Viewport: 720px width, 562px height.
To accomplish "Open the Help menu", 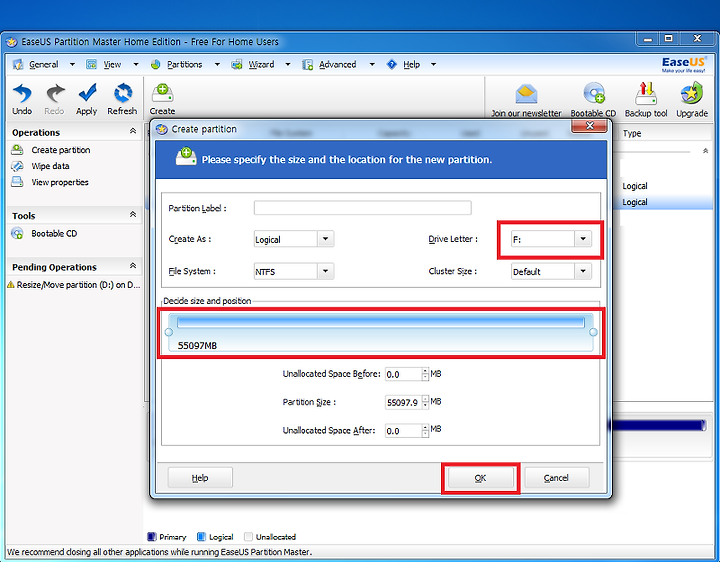I will pyautogui.click(x=411, y=64).
